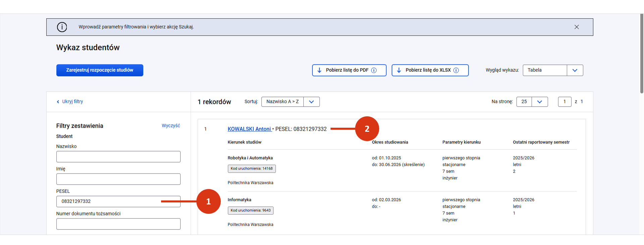Open the KOWALSKI Antoni student record
This screenshot has width=644, height=245.
click(249, 129)
